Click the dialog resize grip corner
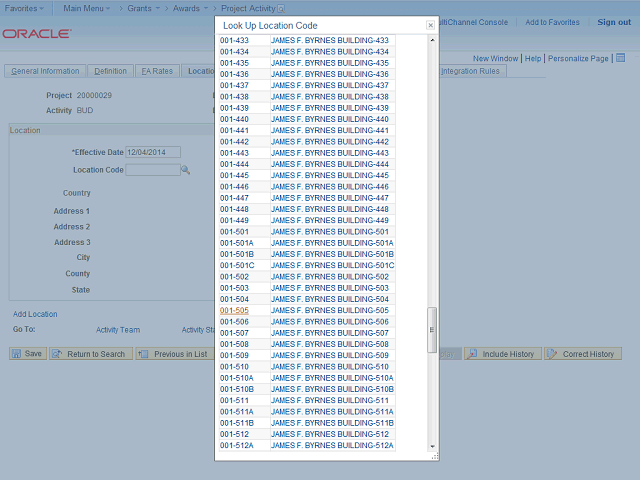The image size is (640, 480). click(x=435, y=456)
